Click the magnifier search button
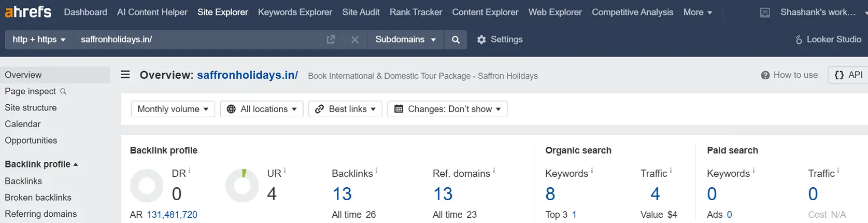 point(456,39)
